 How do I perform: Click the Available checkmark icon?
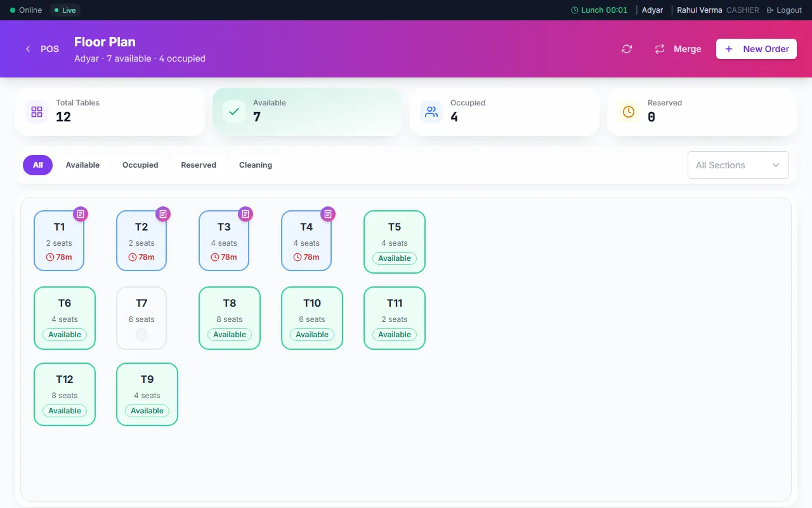234,112
